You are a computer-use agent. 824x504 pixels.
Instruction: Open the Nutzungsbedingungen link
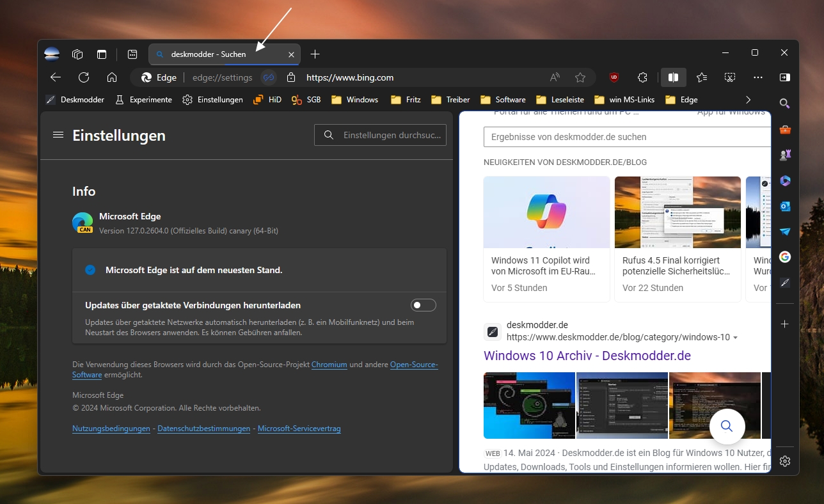tap(111, 429)
